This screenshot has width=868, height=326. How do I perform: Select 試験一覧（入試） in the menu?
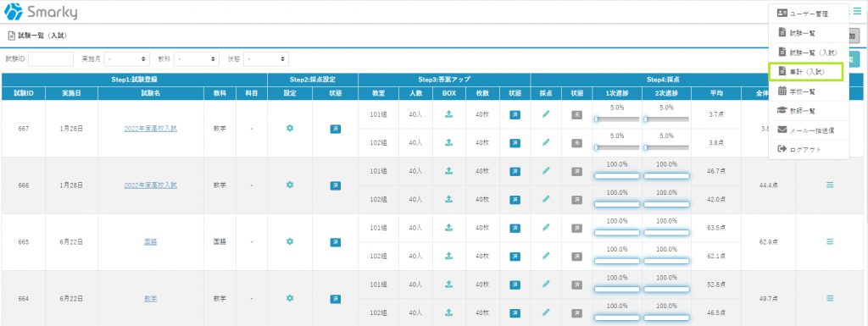(x=808, y=52)
